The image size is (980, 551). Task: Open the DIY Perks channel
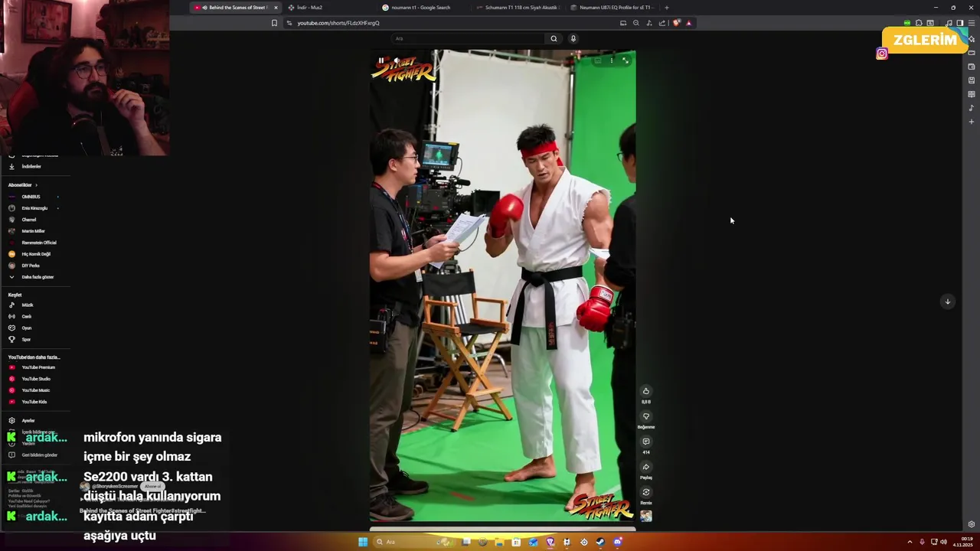[31, 266]
